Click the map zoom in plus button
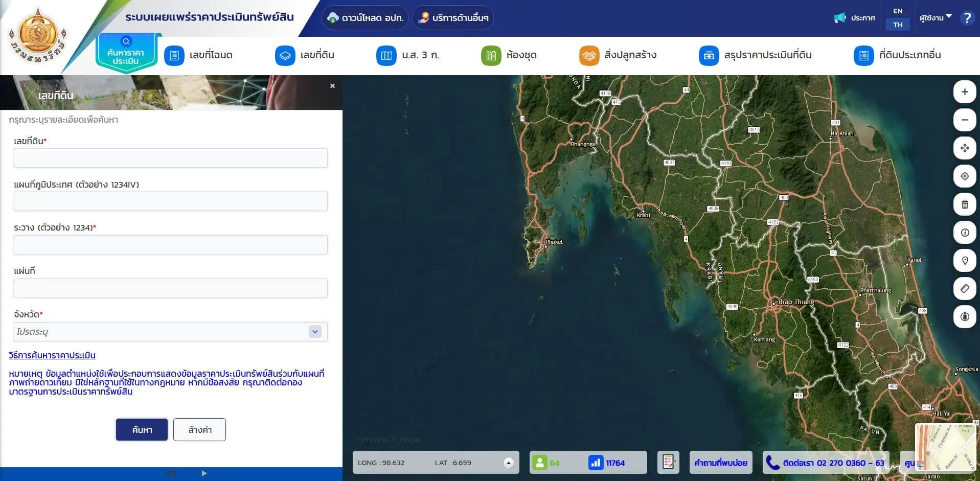980x481 pixels. (965, 92)
